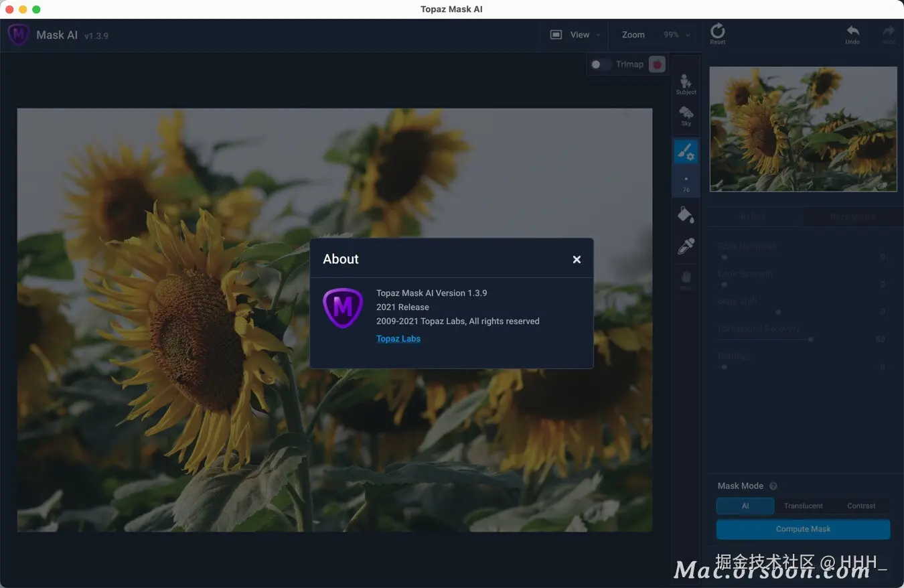Click 'Topaz Mask AI Version 1.3.9' text
This screenshot has width=904, height=588.
432,293
